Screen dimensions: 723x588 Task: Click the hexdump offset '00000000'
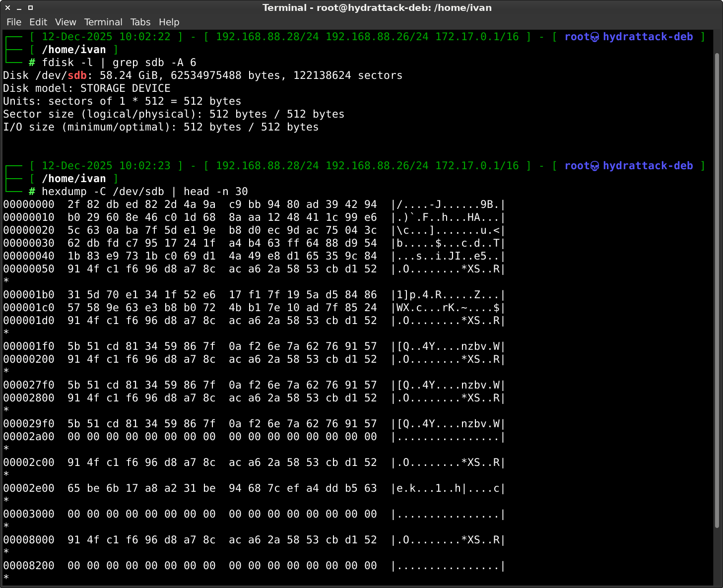(29, 204)
